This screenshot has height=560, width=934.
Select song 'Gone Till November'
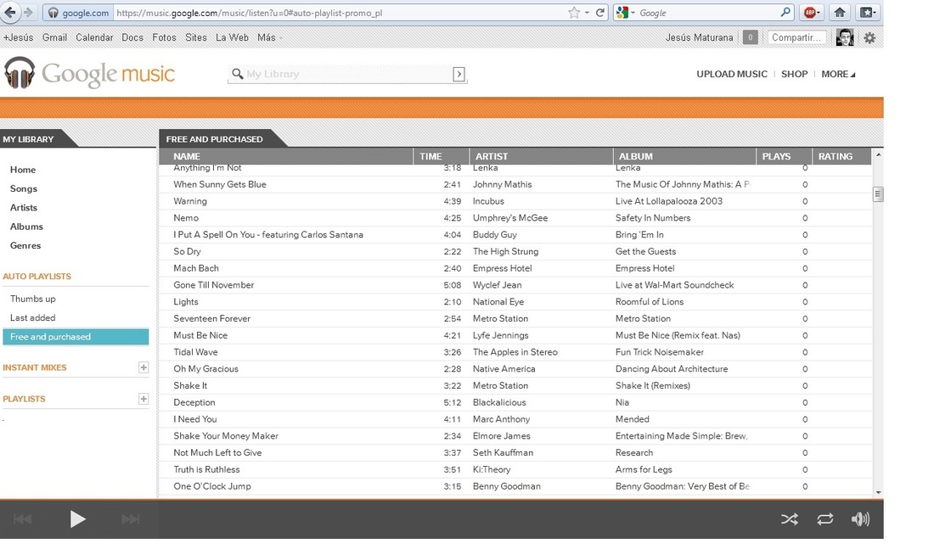(214, 285)
